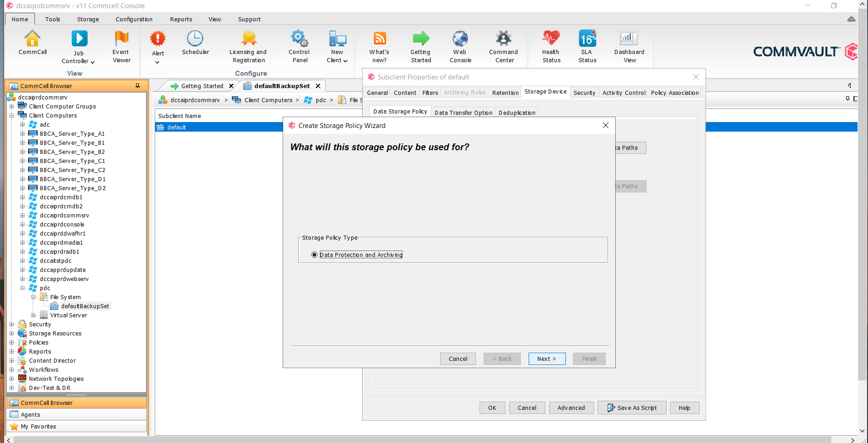
Task: Open the Support ribbon tab
Action: click(x=249, y=19)
